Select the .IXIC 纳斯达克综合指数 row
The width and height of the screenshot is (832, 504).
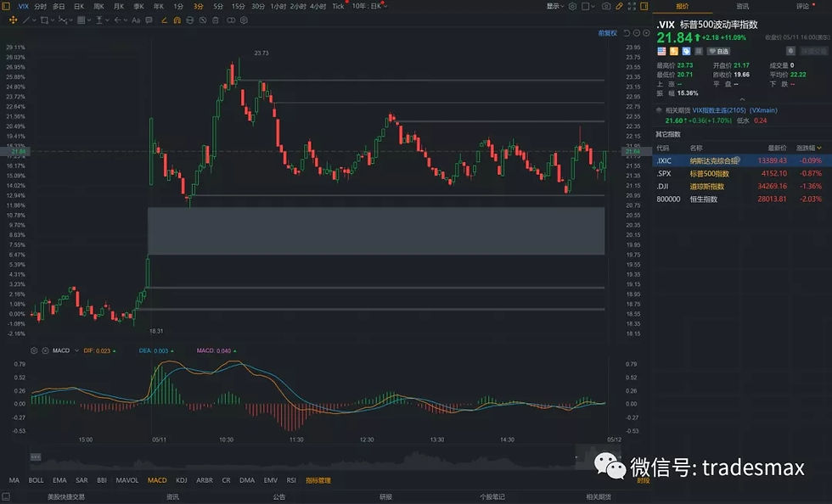(742, 160)
